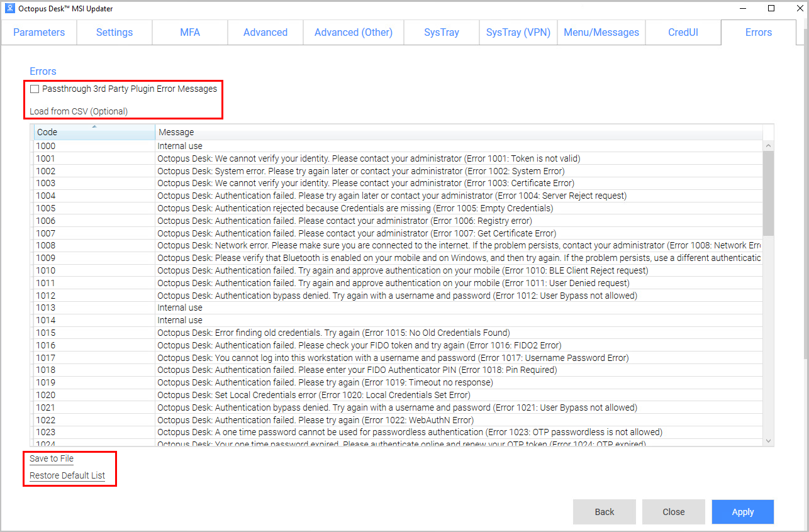Select the Error 1018 Pin Required message
Image resolution: width=809 pixels, height=532 pixels.
[459, 370]
